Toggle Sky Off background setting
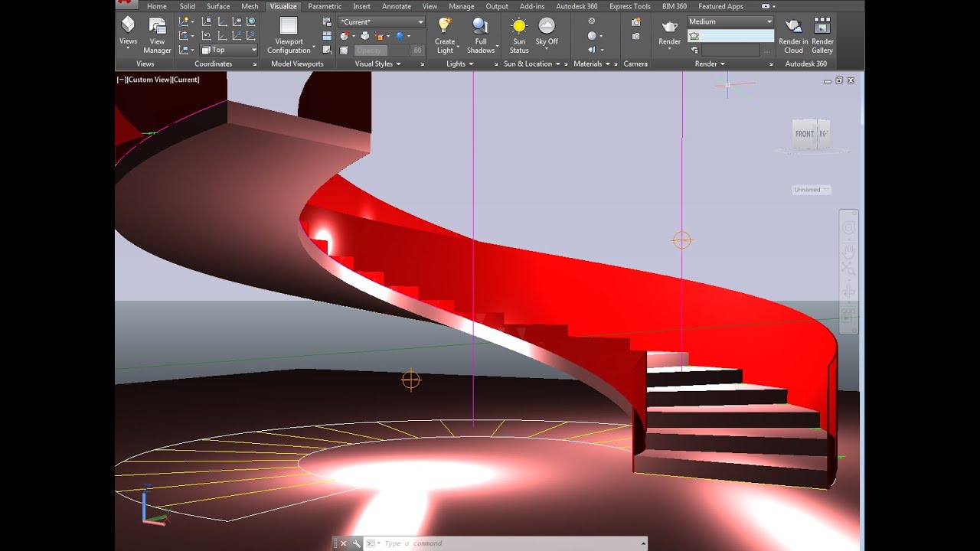980x551 pixels. [x=547, y=34]
